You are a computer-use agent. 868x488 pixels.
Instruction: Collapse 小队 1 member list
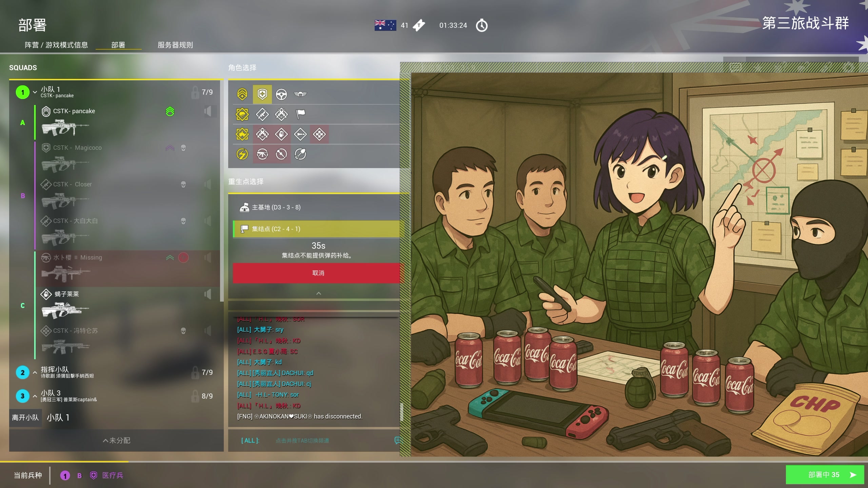coord(35,92)
